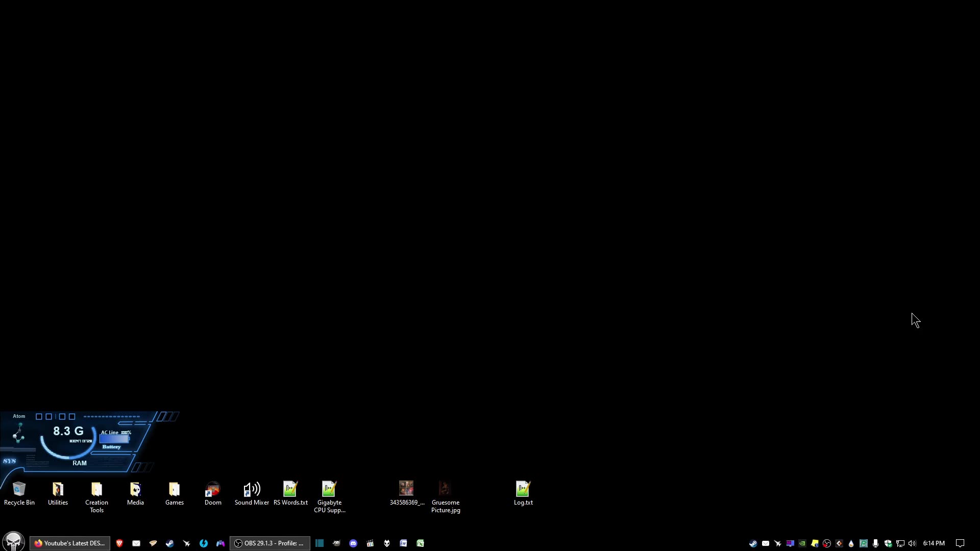Screen dimensions: 980x551
Task: Select the Log.txt file icon
Action: click(x=523, y=490)
